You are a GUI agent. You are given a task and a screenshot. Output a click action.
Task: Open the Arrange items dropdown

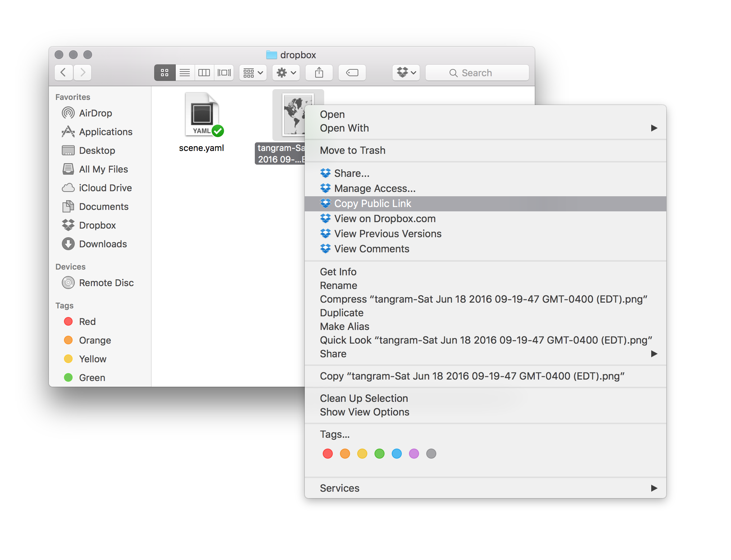pos(253,73)
